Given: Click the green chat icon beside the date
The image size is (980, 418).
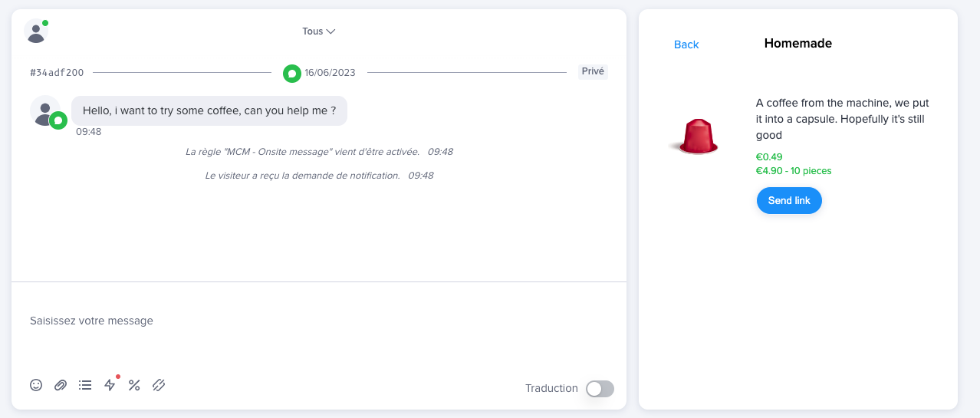Looking at the screenshot, I should point(291,73).
